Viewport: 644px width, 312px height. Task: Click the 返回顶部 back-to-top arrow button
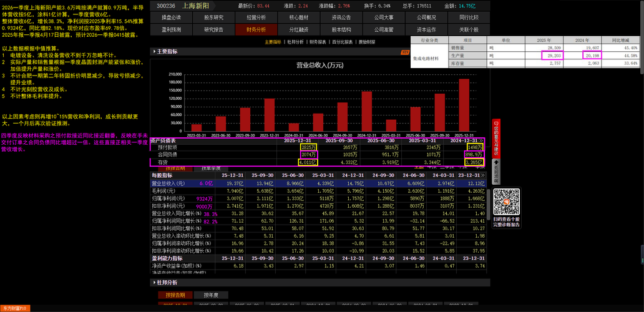(x=495, y=171)
